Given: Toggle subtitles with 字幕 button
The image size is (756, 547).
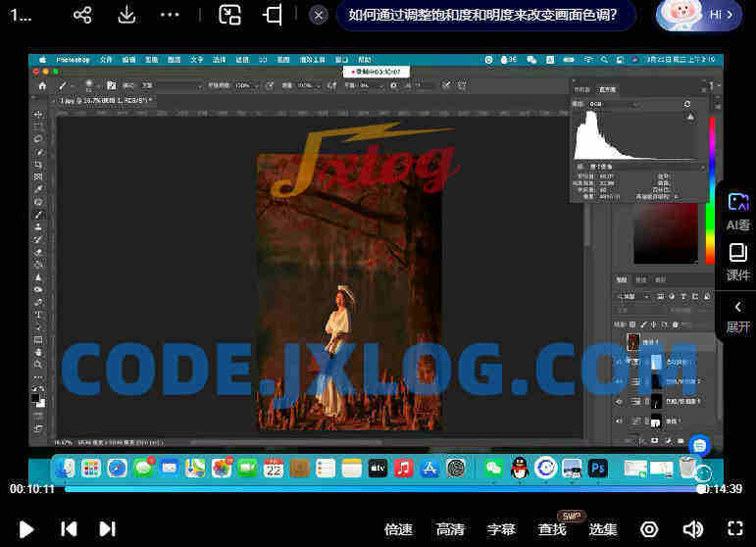Looking at the screenshot, I should [501, 529].
